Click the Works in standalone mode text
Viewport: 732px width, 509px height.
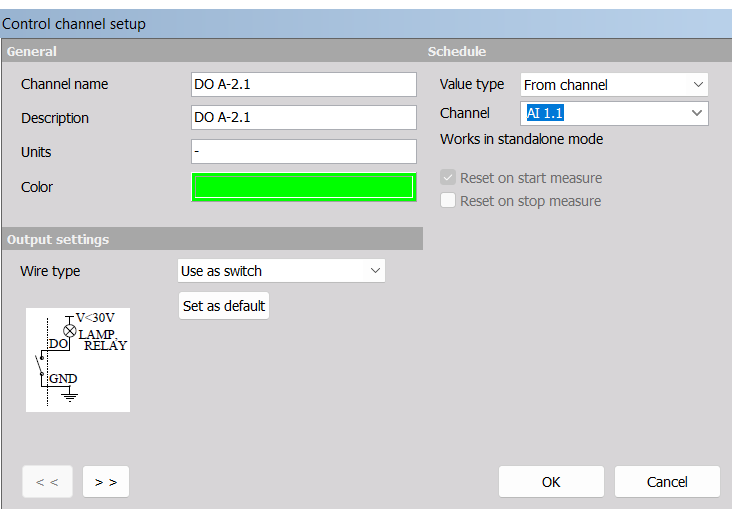click(x=521, y=139)
